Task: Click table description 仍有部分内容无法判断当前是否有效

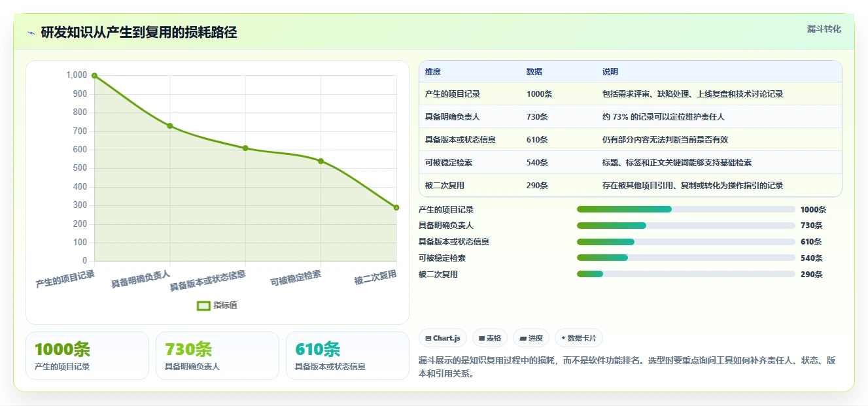Action: click(665, 140)
